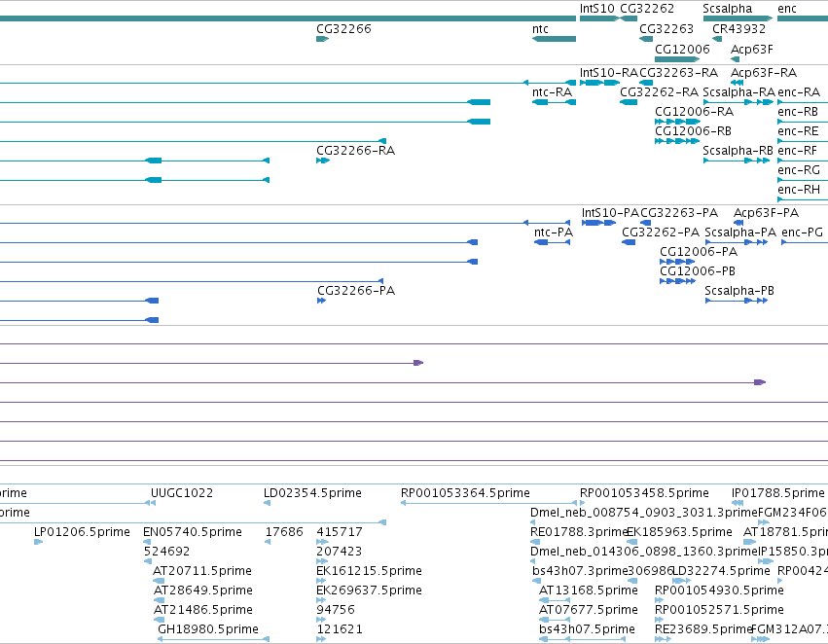Click transcript CG12006-RA
Image resolution: width=828 pixels, height=644 pixels.
click(x=694, y=111)
